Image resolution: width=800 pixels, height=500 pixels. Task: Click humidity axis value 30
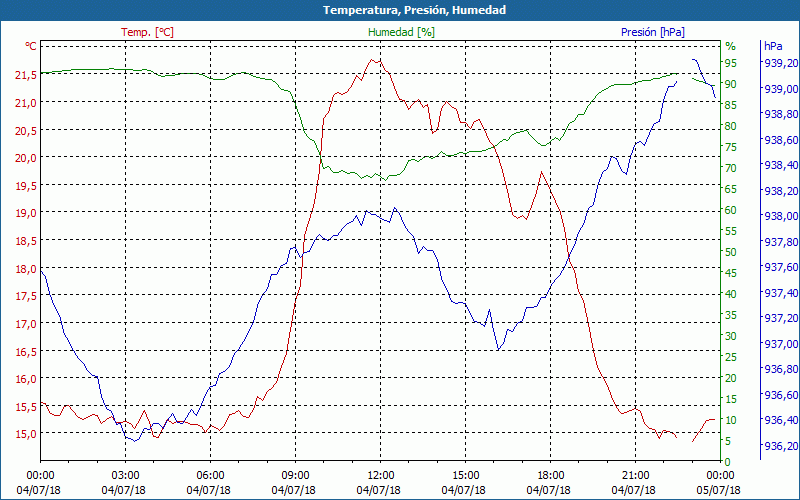pyautogui.click(x=731, y=336)
